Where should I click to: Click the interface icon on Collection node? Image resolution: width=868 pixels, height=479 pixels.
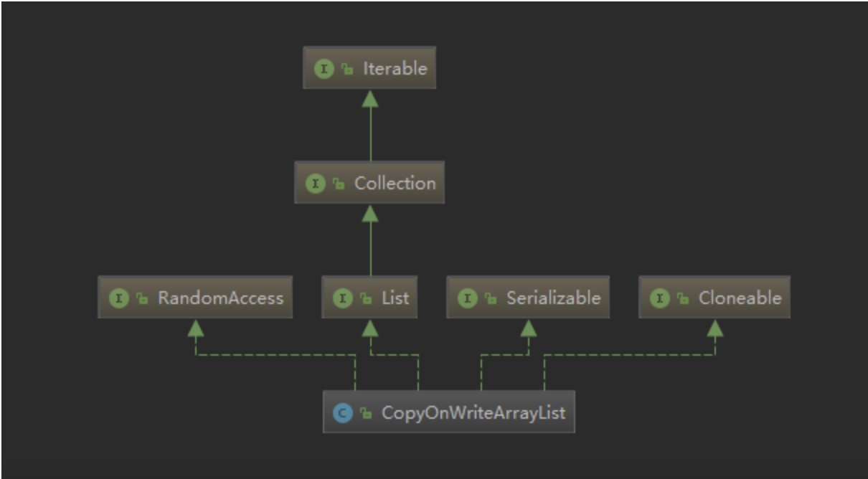[316, 184]
